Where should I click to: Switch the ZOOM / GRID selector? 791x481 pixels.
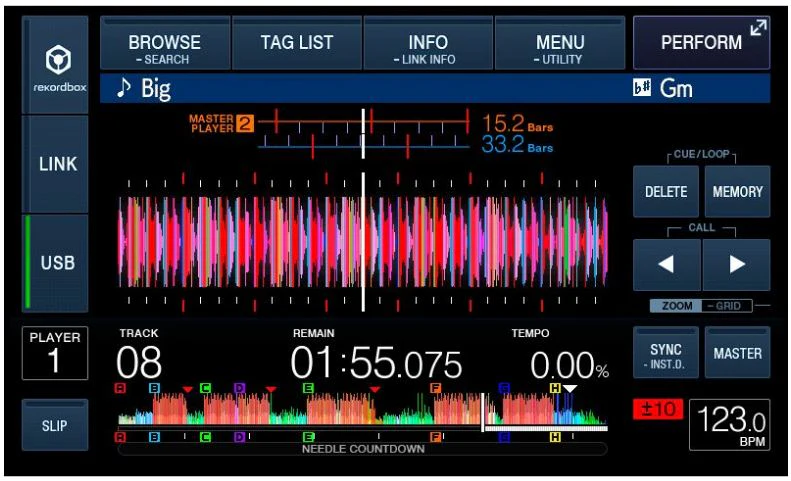coord(701,306)
